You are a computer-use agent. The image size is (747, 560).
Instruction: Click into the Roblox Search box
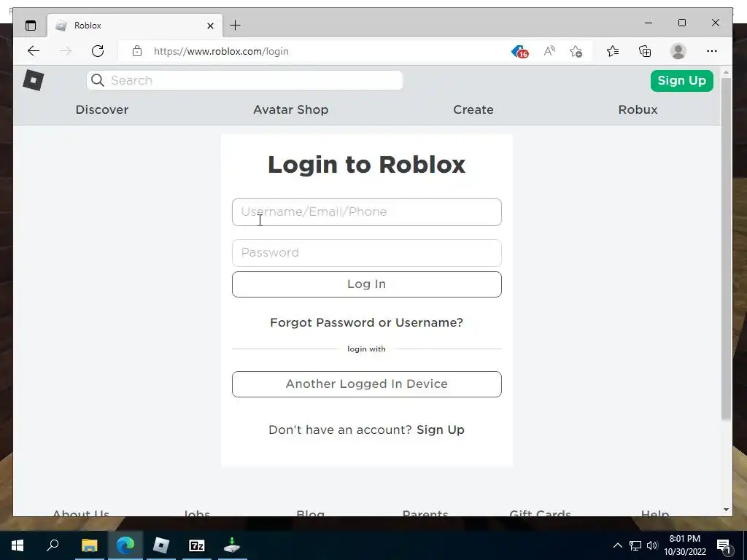tap(244, 80)
